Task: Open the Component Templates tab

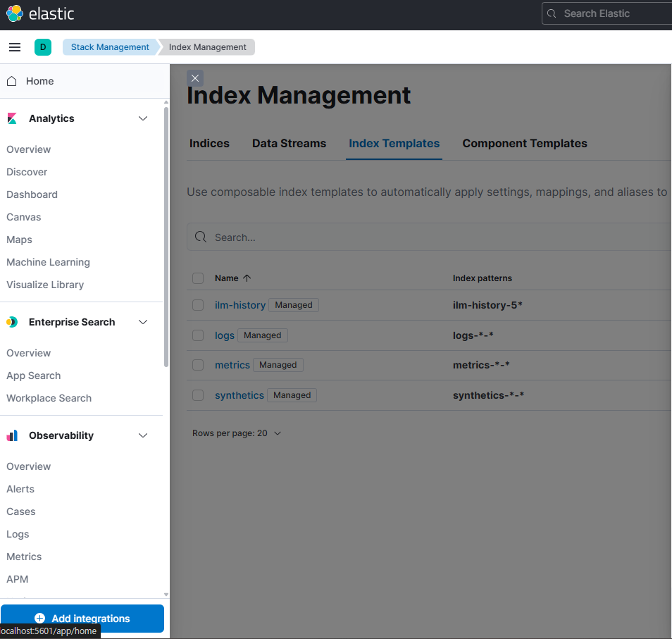Action: click(525, 144)
